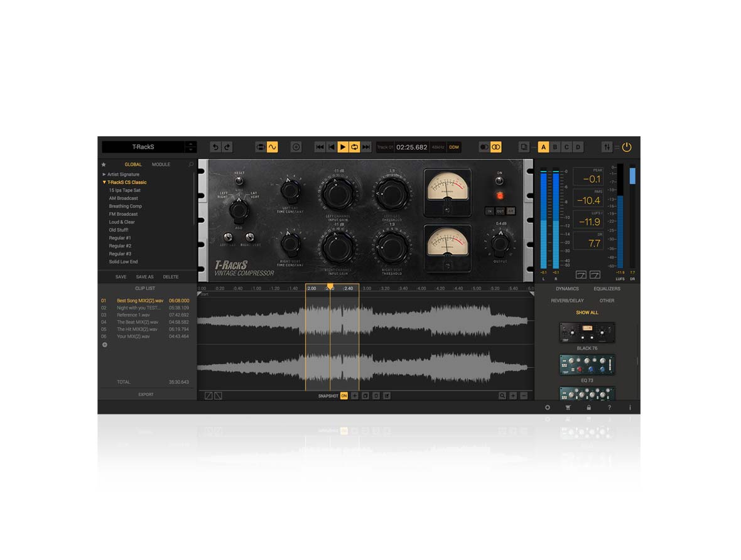Viewport: 741px width, 560px height.
Task: Open the T-RackS preset name dropdown
Action: (x=143, y=147)
